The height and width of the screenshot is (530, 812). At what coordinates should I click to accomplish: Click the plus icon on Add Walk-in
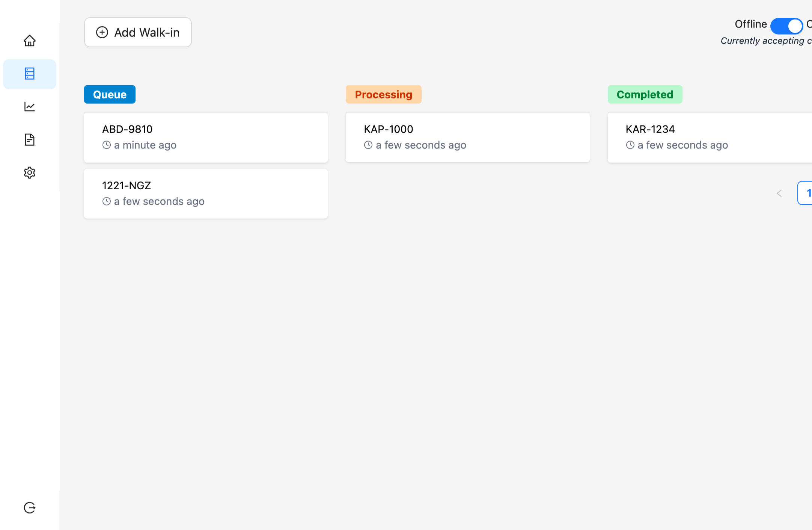[102, 32]
